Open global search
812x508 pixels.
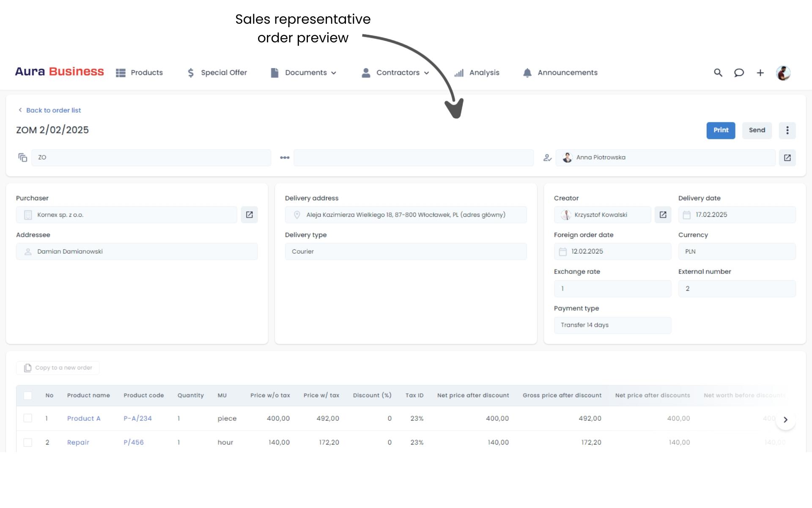[x=718, y=72]
